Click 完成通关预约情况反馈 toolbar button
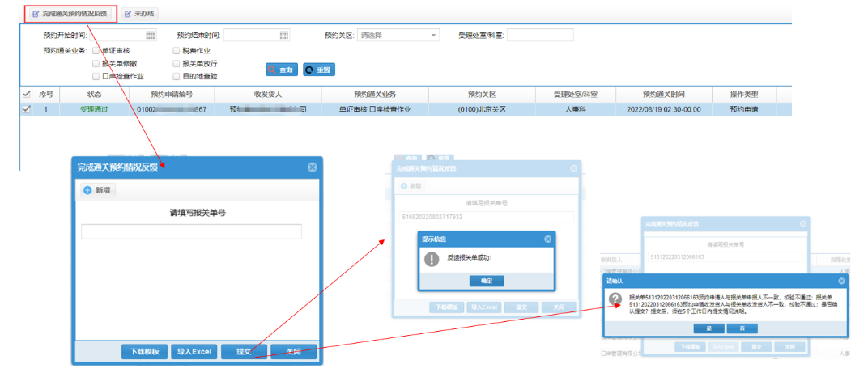 pos(71,13)
